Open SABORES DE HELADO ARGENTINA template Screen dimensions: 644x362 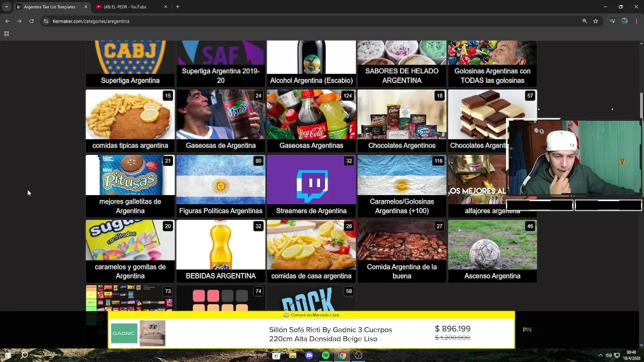coord(402,64)
